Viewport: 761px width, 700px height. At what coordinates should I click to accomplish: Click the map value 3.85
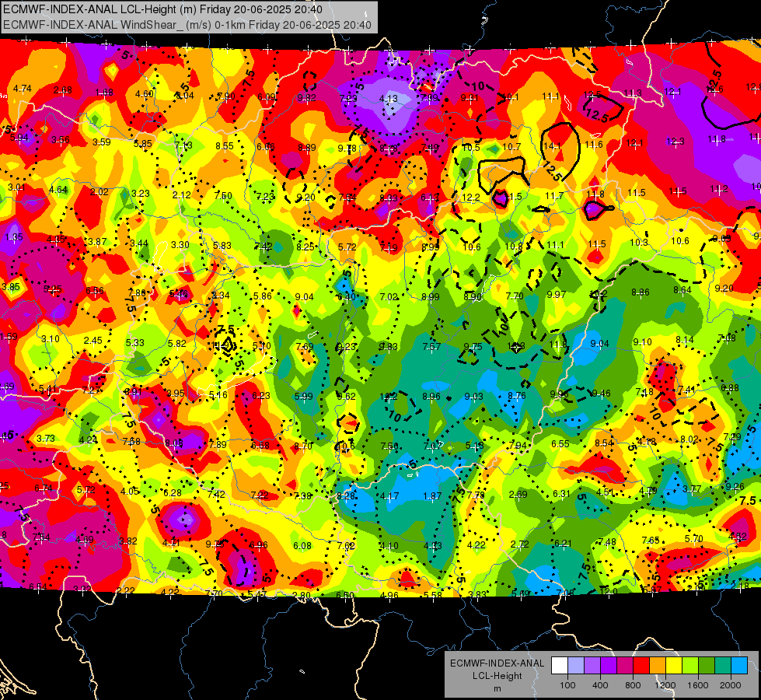pos(11,286)
